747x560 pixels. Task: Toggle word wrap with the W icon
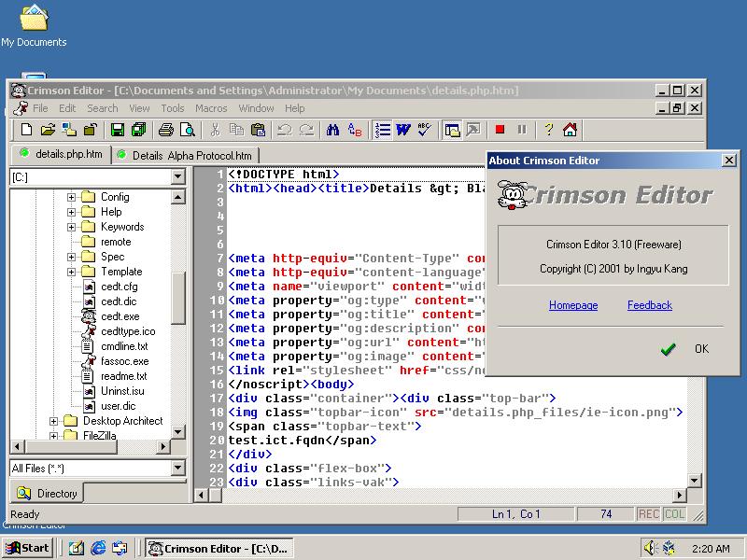403,130
